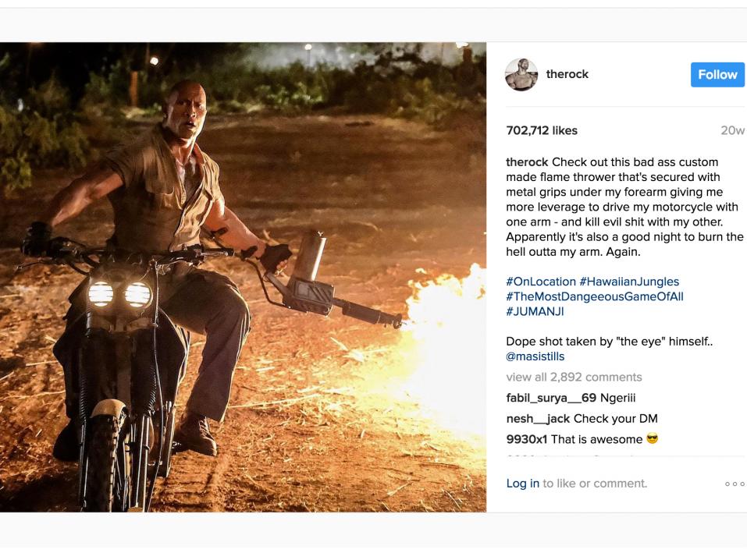Click the Follow button
Viewport: 747px width, 560px height.
pyautogui.click(x=717, y=74)
